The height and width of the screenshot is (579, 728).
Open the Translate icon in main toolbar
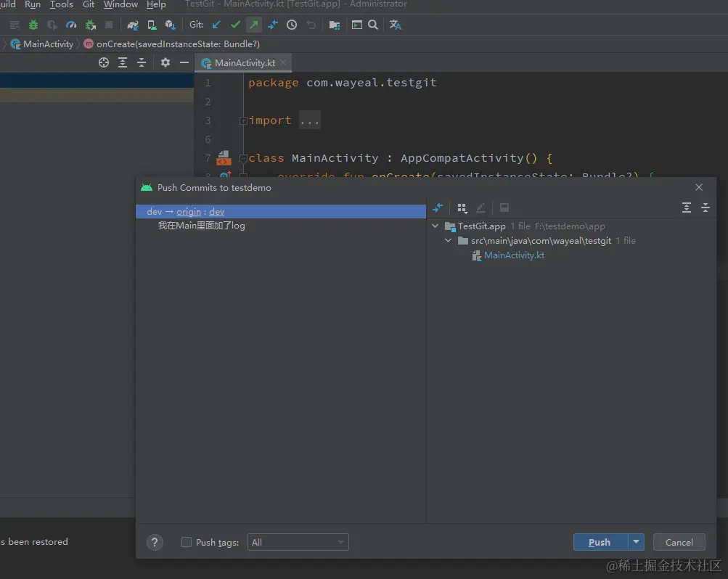pyautogui.click(x=395, y=25)
